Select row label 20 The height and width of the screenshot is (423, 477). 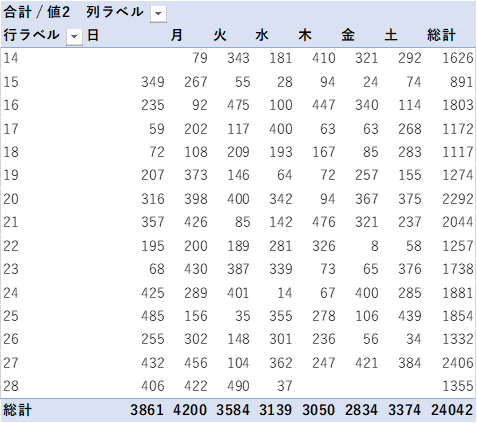click(11, 199)
